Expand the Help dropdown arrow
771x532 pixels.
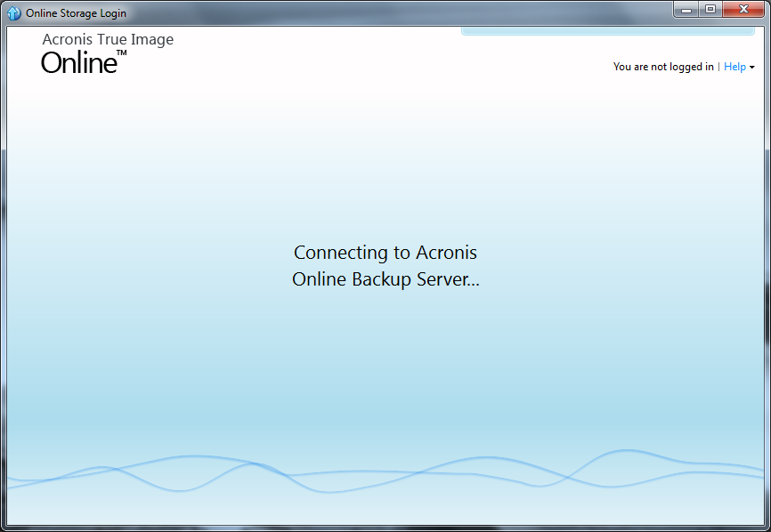pos(751,68)
